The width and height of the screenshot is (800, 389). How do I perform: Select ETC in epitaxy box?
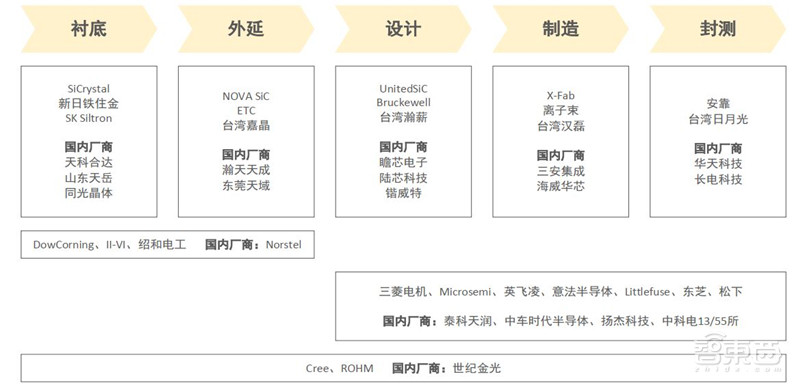[x=246, y=111]
